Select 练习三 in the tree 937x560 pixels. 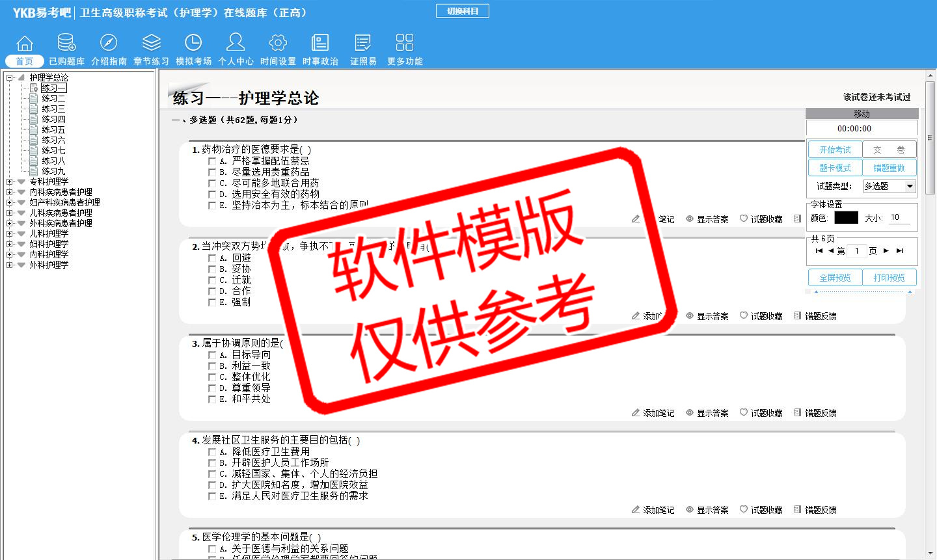(53, 109)
